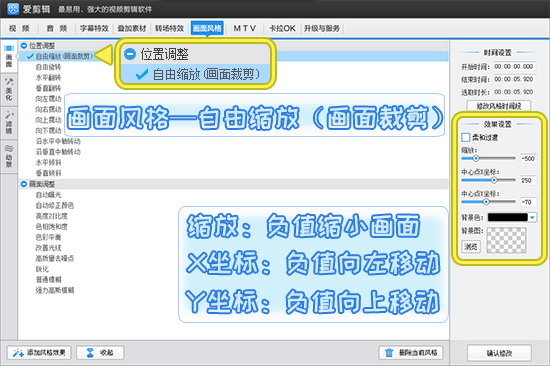
Task: Click the 爱剪辑 app logo icon
Action: coord(13,9)
